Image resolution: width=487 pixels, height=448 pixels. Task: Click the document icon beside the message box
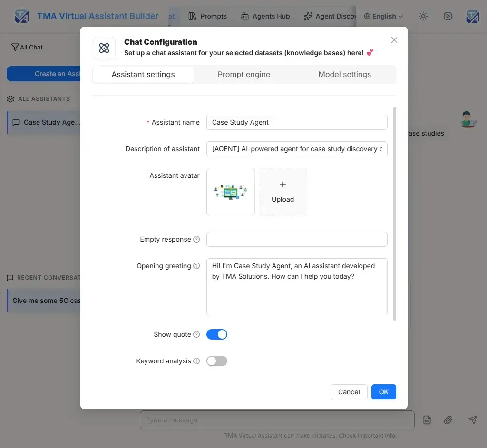pyautogui.click(x=427, y=420)
